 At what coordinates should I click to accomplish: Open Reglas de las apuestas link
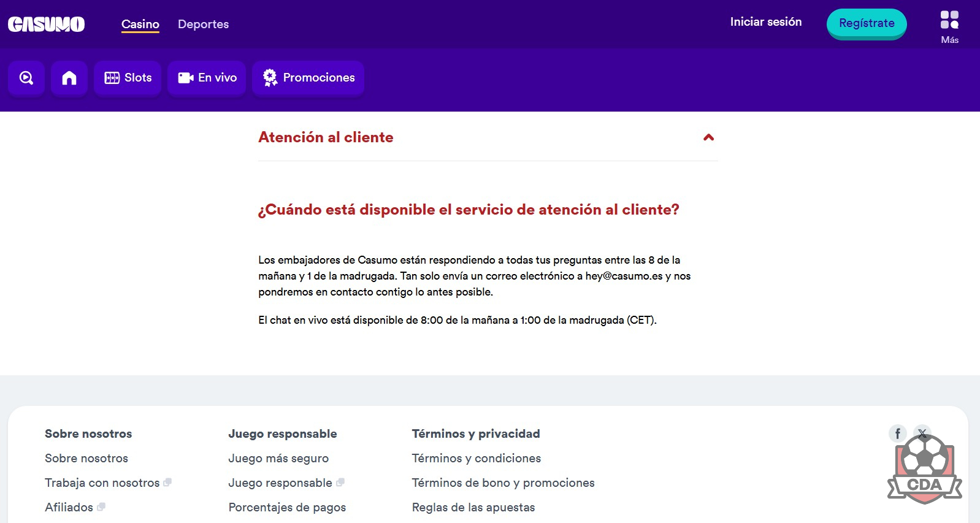[x=473, y=507]
